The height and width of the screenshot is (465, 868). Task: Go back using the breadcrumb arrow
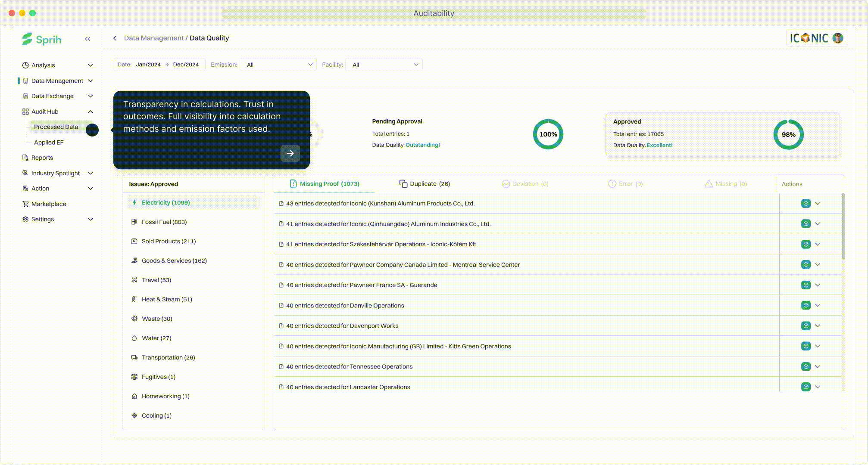[115, 38]
